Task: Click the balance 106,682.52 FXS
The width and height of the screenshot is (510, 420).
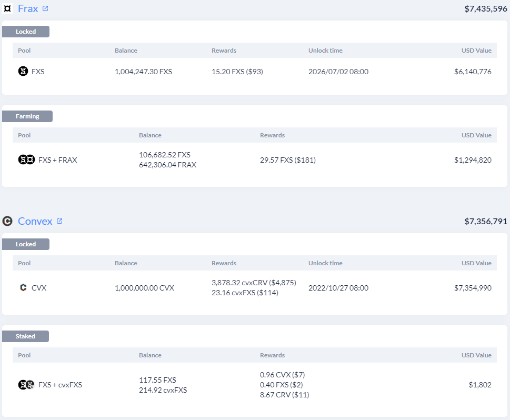Action: click(x=165, y=155)
